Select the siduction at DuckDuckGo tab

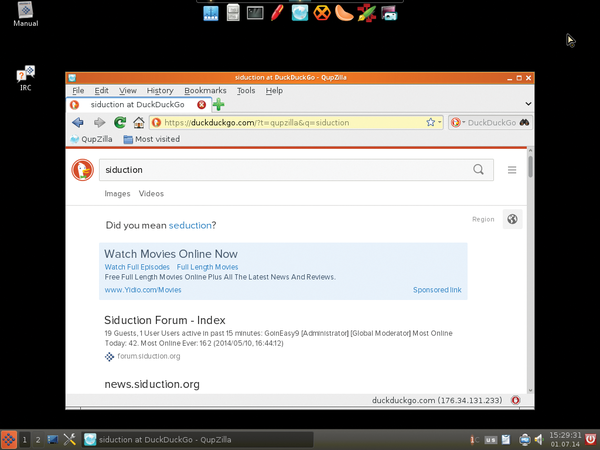tap(137, 104)
